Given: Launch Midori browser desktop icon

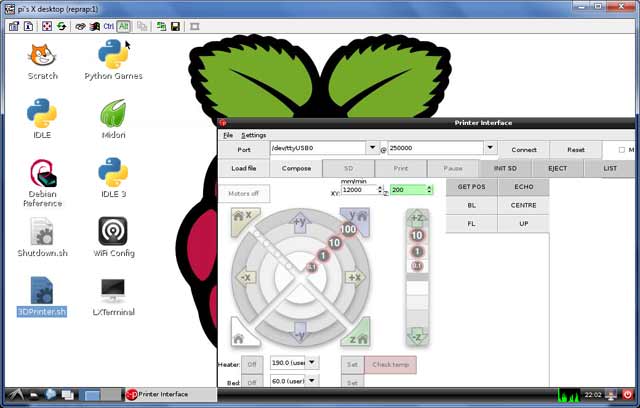Looking at the screenshot, I should (x=113, y=119).
